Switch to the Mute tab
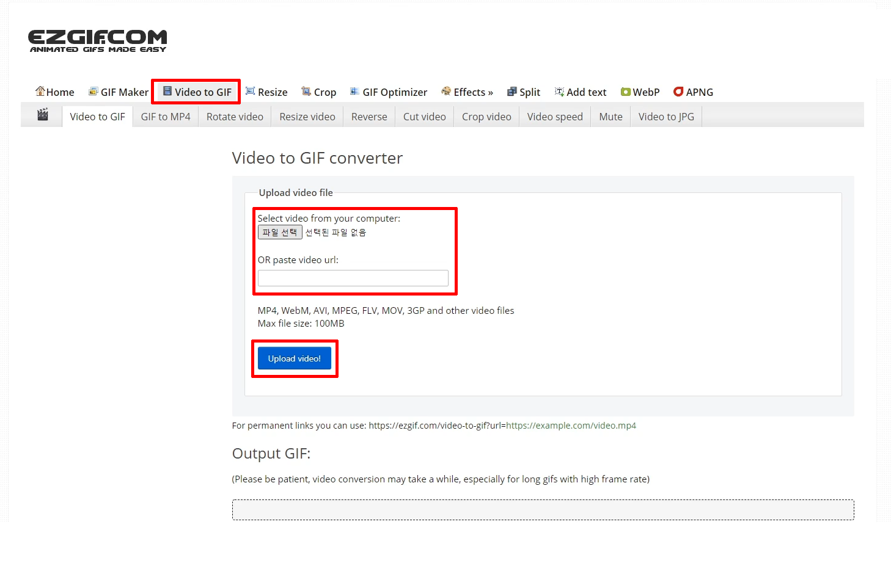The image size is (891, 588). point(610,117)
